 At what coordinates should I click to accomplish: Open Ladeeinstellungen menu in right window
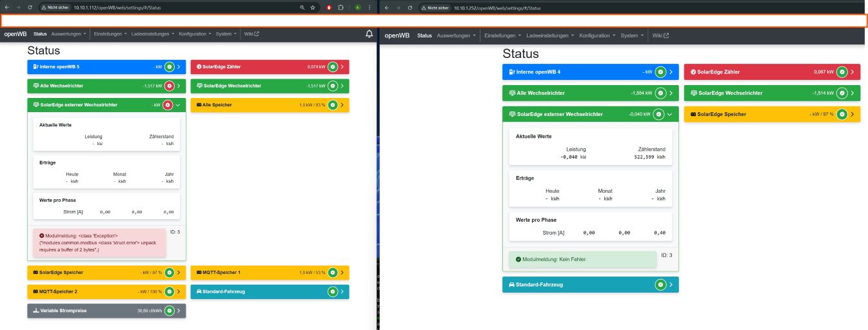pos(549,35)
